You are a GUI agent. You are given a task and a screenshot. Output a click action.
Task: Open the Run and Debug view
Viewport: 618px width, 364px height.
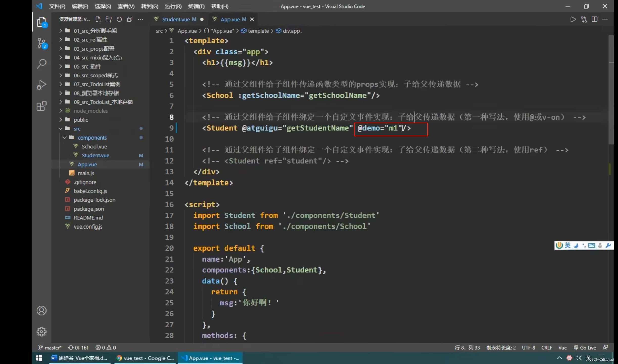click(x=42, y=85)
